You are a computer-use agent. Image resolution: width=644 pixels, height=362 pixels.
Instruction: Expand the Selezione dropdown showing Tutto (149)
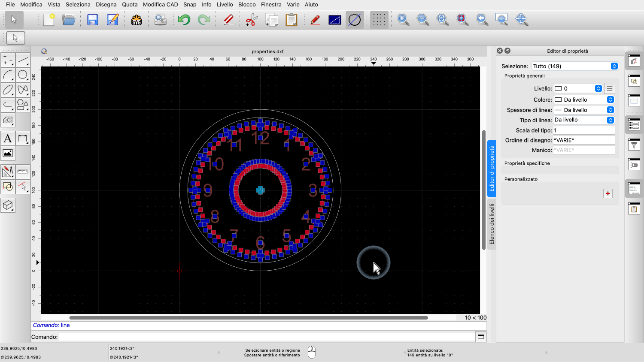tap(574, 66)
